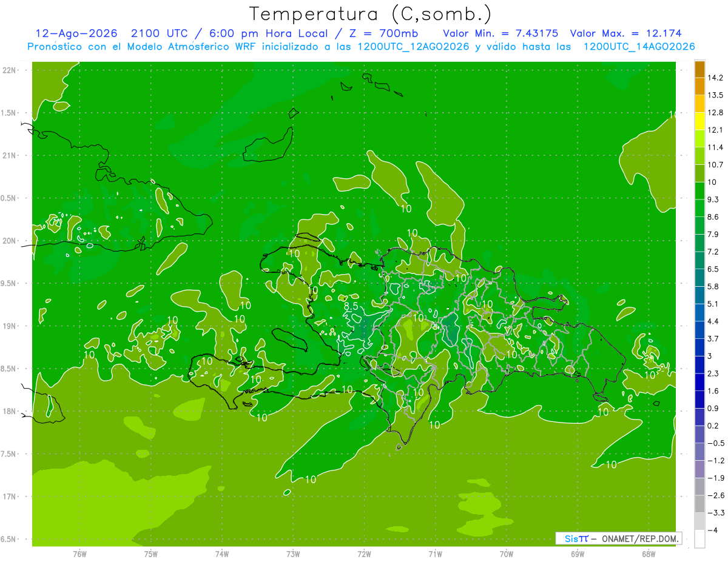The height and width of the screenshot is (562, 728).
Task: Click the "0.9" value on color scale
Action: (714, 408)
